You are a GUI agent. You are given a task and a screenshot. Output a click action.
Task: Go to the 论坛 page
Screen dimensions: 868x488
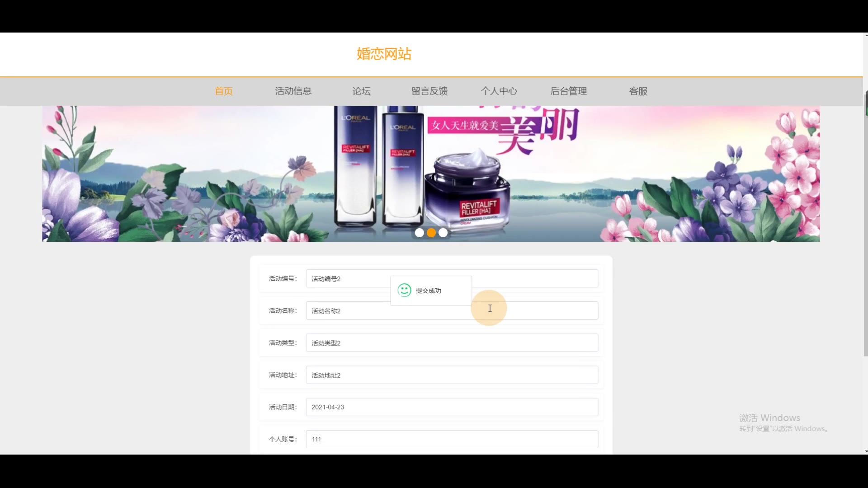pyautogui.click(x=362, y=91)
